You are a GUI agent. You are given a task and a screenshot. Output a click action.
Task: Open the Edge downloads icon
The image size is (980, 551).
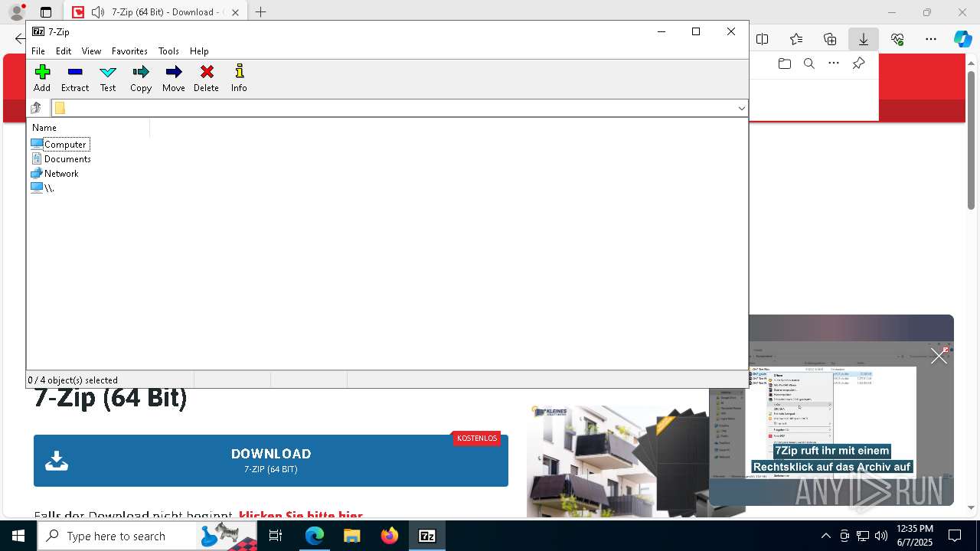pyautogui.click(x=863, y=39)
